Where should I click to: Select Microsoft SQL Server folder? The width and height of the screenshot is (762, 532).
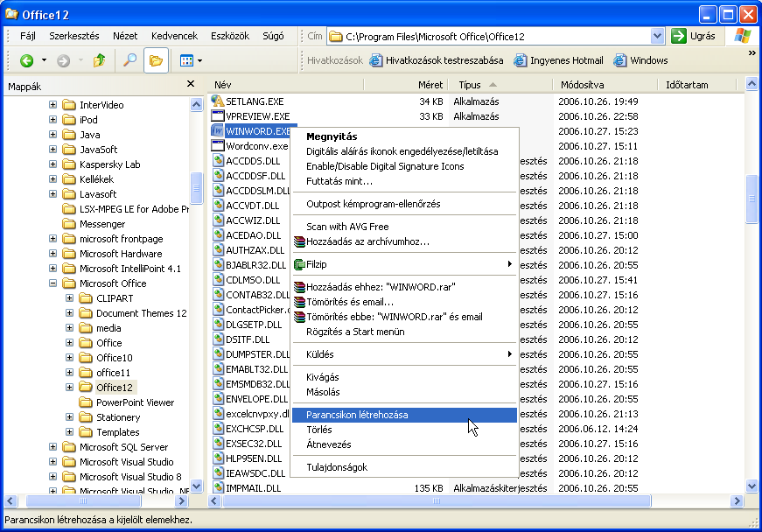pyautogui.click(x=123, y=447)
